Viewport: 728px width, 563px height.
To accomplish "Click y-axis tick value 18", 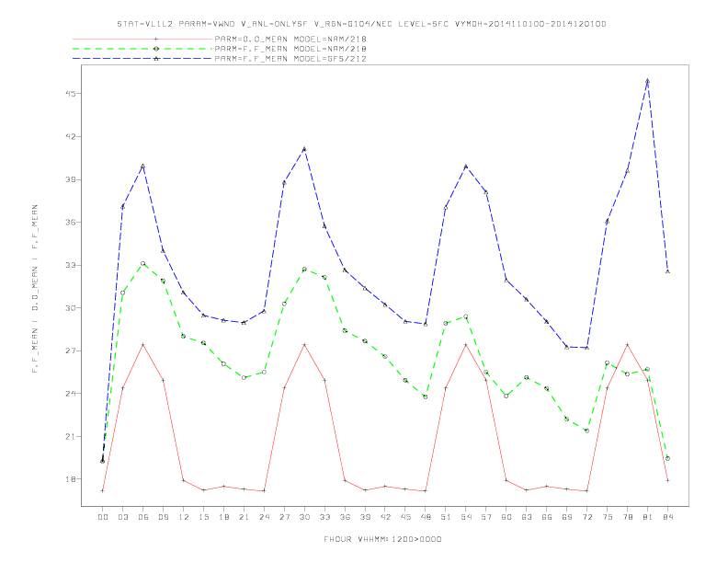I will pos(70,479).
